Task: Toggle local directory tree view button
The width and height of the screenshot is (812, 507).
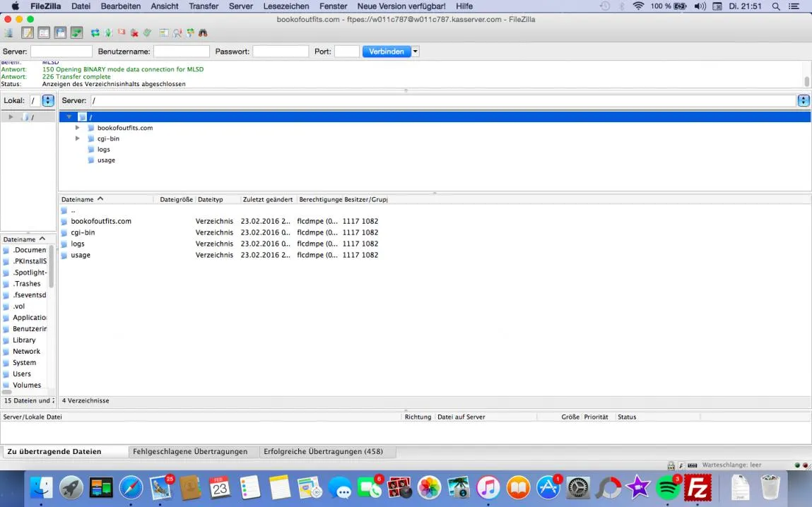Action: click(x=44, y=33)
